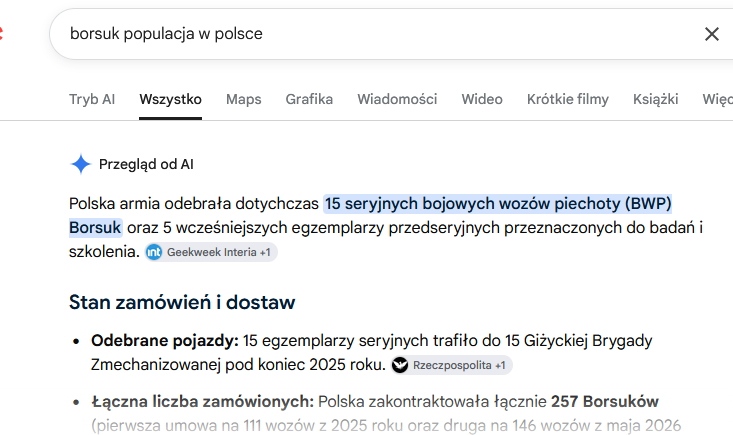Viewport: 733px width, 435px height.
Task: Open the Maps tab
Action: tap(244, 99)
